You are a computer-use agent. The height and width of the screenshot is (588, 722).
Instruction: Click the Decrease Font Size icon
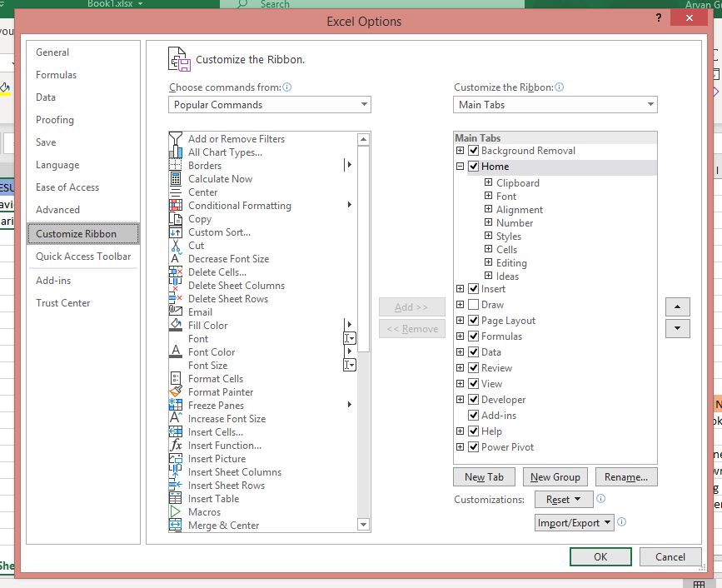[x=176, y=259]
